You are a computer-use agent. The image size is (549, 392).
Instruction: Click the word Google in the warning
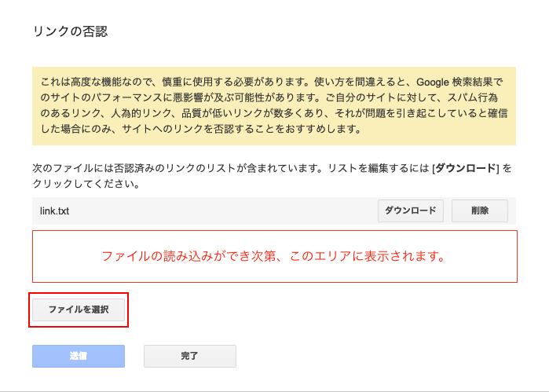pyautogui.click(x=433, y=82)
